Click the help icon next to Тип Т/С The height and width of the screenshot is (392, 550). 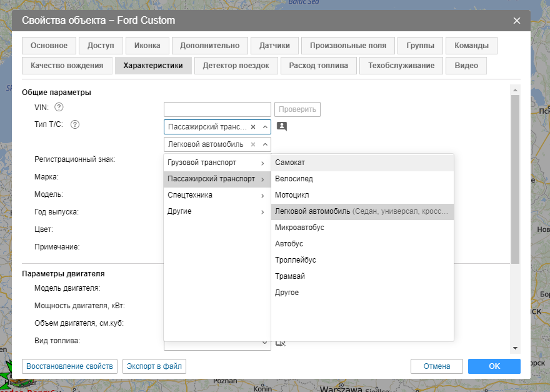point(75,124)
